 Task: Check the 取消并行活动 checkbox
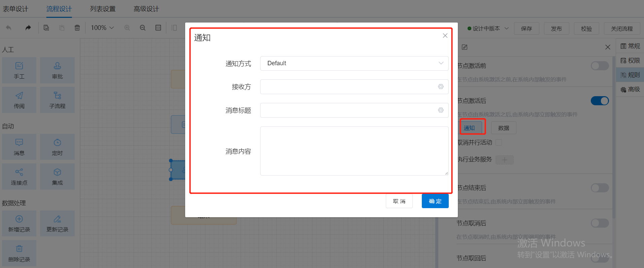[499, 143]
